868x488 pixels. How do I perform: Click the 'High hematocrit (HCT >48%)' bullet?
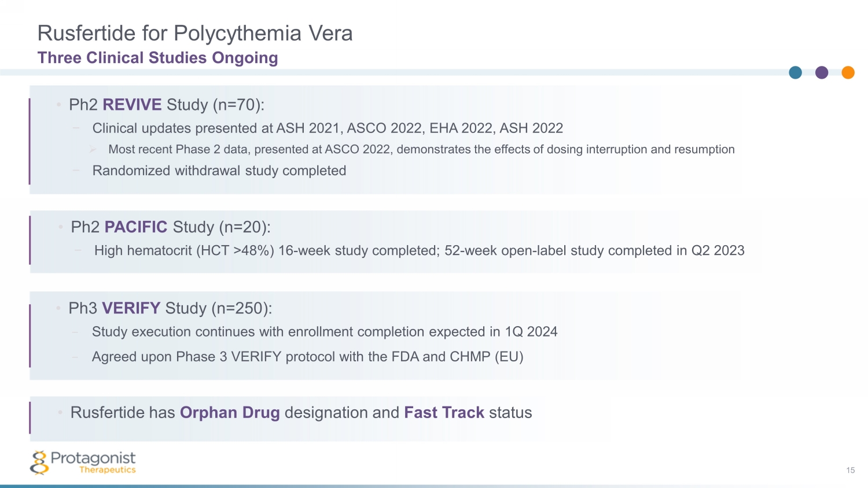click(x=419, y=251)
